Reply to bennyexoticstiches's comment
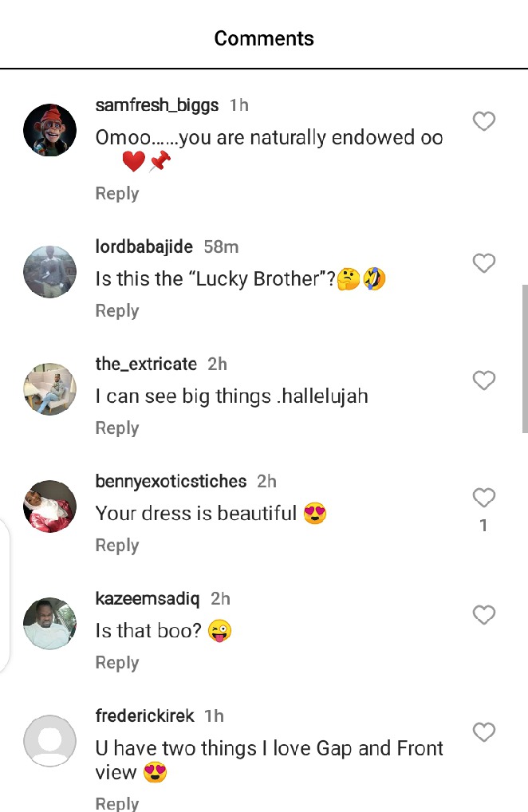This screenshot has width=528, height=812. pyautogui.click(x=117, y=545)
